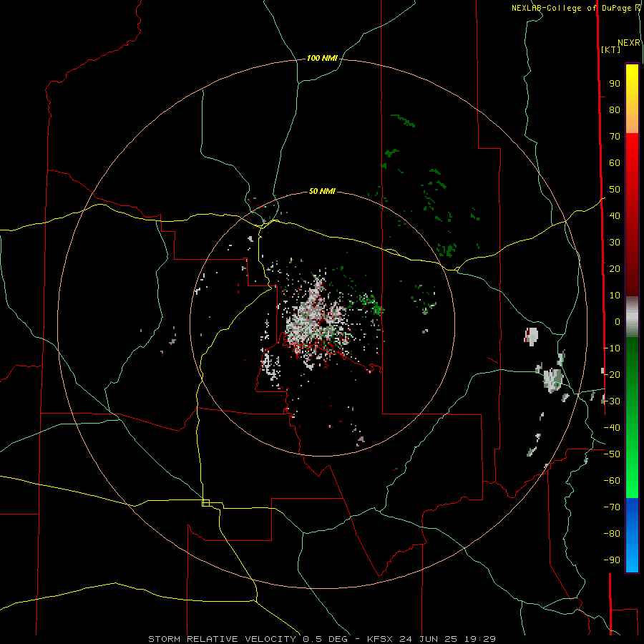The width and height of the screenshot is (644, 644).
Task: Click the positive "30" scale value
Action: (615, 243)
